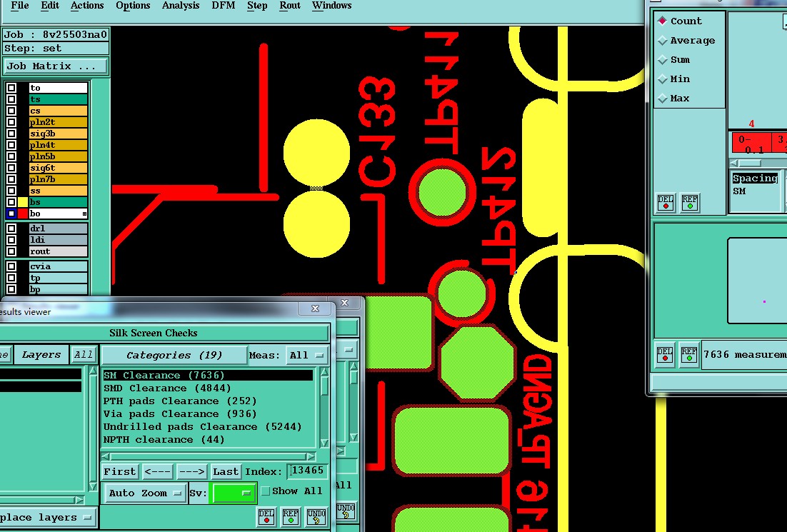Screen dimensions: 787x532
Task: Select SM Clearance (7636) category
Action: pos(208,376)
